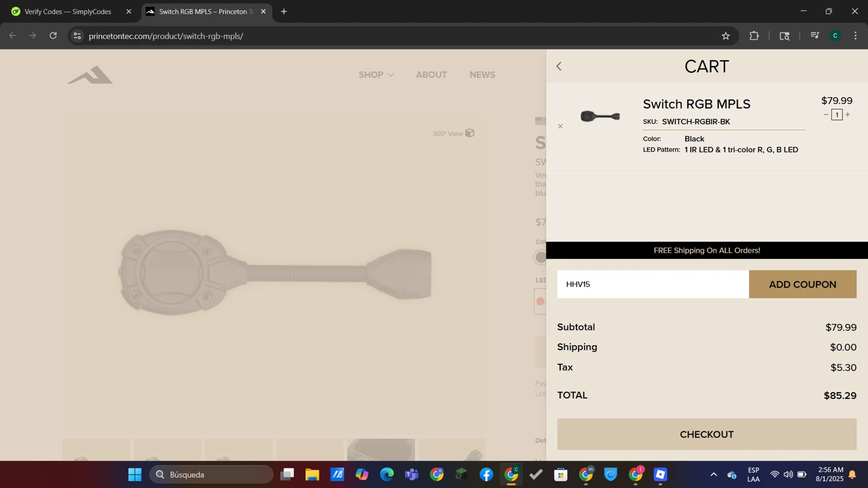The image size is (868, 488).
Task: Open Wi-Fi network settings in tray
Action: tap(774, 475)
